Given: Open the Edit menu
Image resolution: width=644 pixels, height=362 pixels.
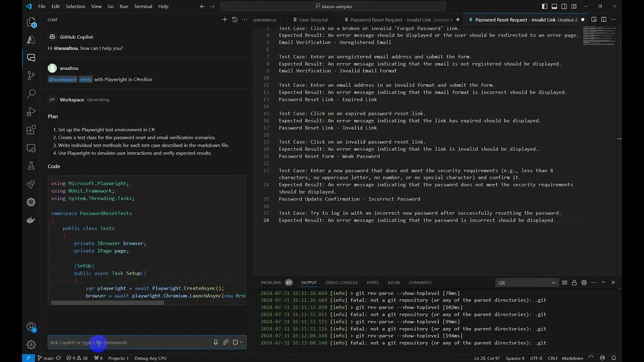Looking at the screenshot, I should click(55, 7).
